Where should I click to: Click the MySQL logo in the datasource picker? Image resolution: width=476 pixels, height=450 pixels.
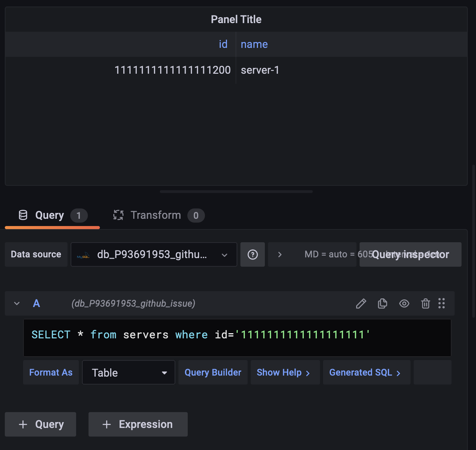point(83,255)
